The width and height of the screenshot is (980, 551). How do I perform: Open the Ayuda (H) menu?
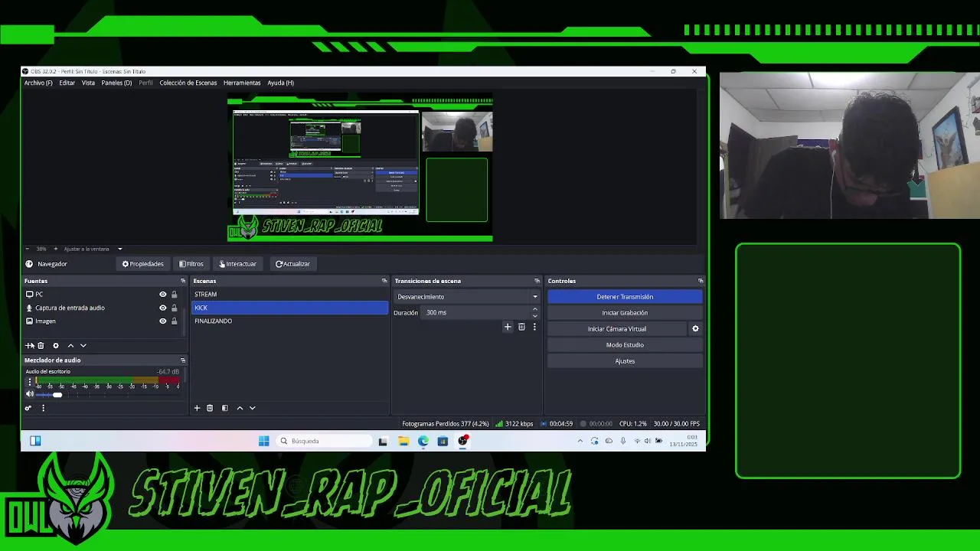[x=280, y=83]
